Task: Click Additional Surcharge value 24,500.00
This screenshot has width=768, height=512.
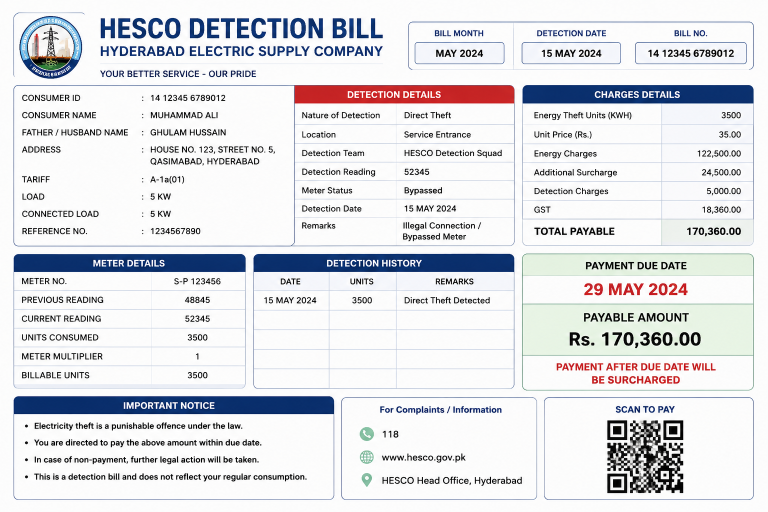Action: 721,172
